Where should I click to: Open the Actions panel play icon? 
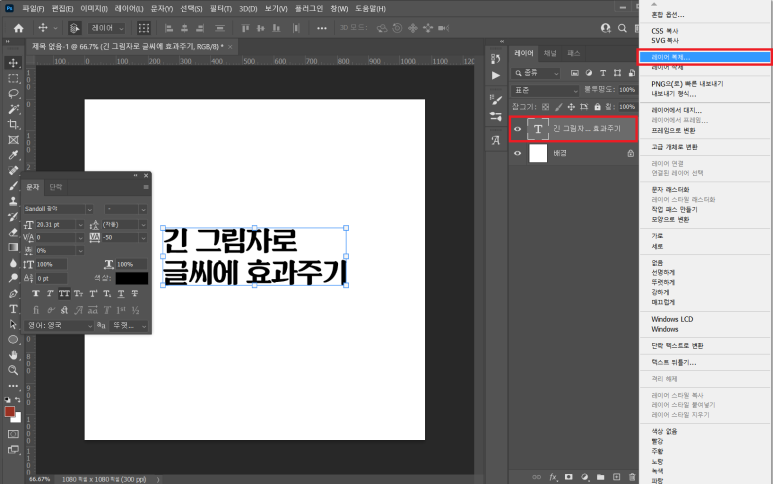(x=495, y=75)
